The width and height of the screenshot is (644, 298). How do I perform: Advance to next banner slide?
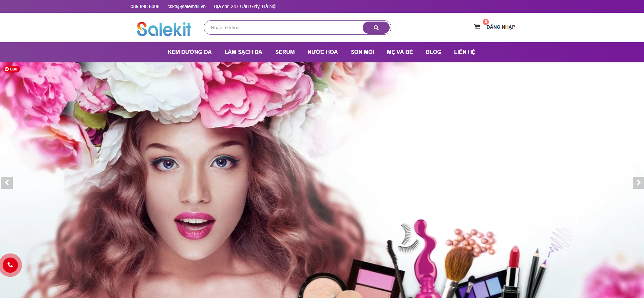[638, 183]
